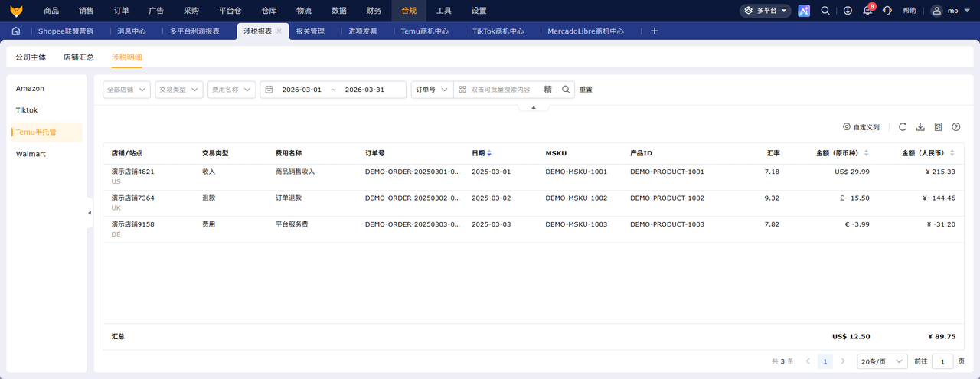980x379 pixels.
Task: Click the export download icon above the table
Action: (920, 127)
